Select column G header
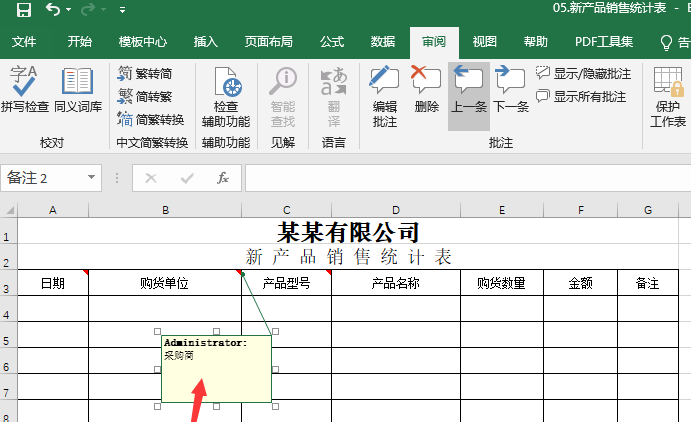691x422 pixels. click(648, 210)
